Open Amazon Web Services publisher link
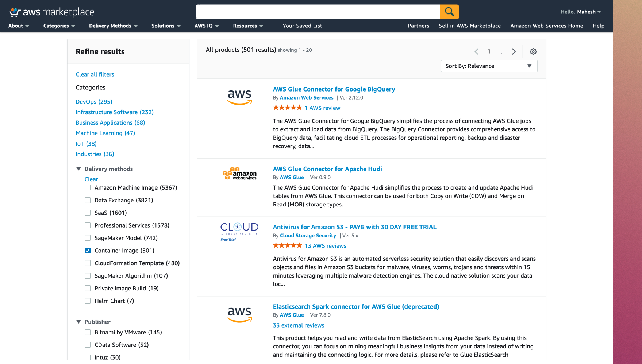Screen dimensions: 642x364 point(307,98)
